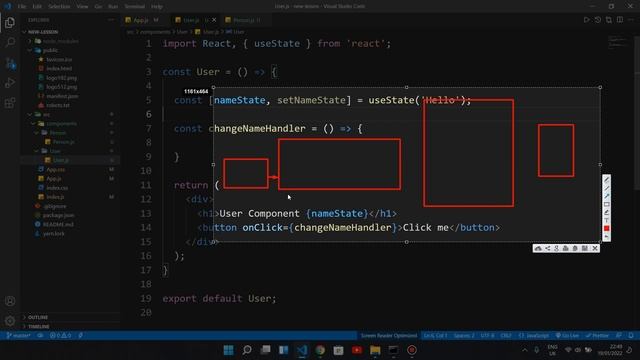
Task: Click the master branch in status bar
Action: click(x=18, y=336)
